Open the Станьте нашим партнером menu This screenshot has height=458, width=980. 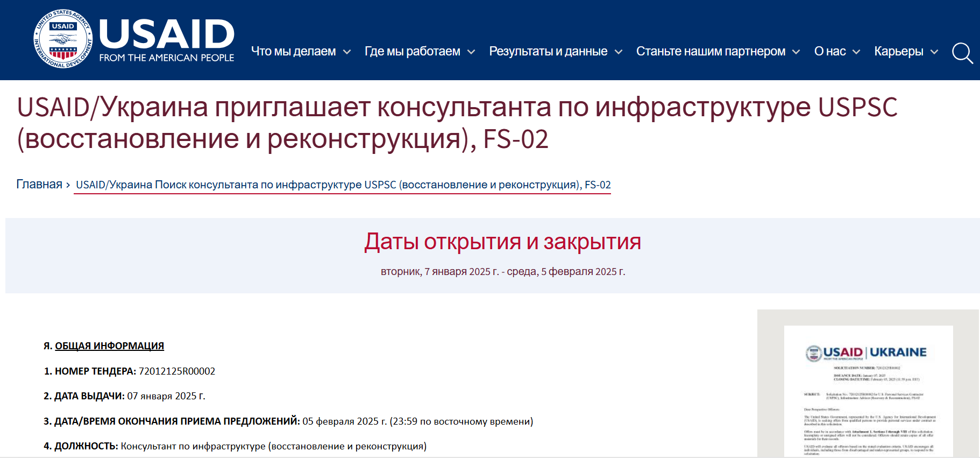711,51
